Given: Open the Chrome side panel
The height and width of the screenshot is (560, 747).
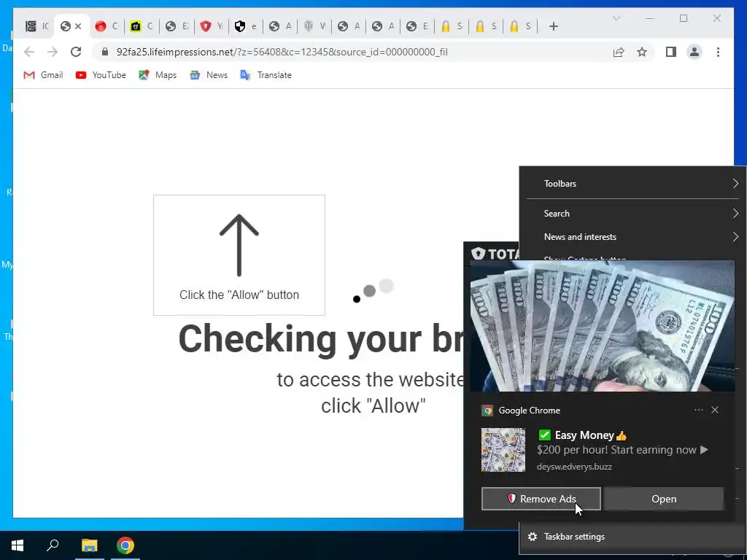Looking at the screenshot, I should click(x=671, y=52).
